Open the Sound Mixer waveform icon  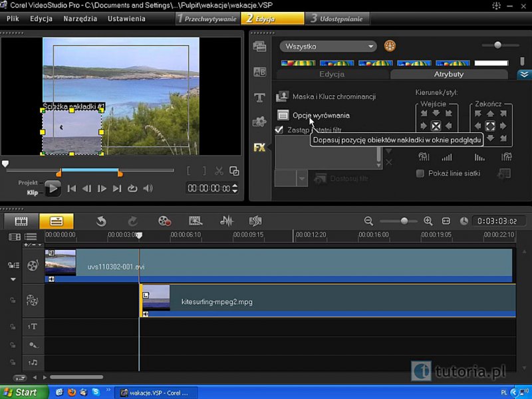point(227,221)
